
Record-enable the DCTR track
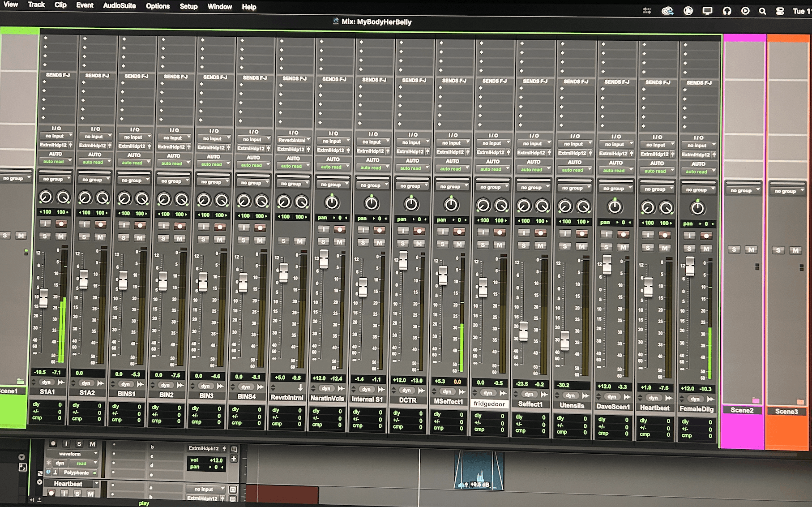[419, 231]
